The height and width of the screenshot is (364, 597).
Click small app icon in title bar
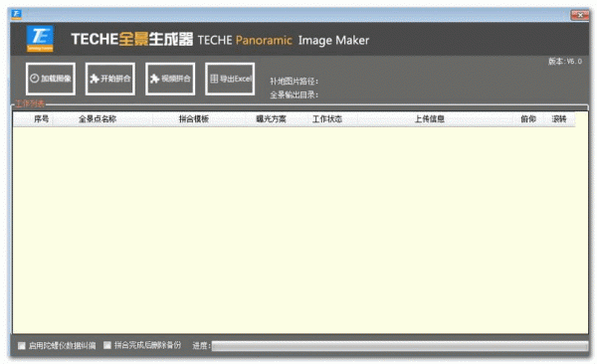click(16, 15)
